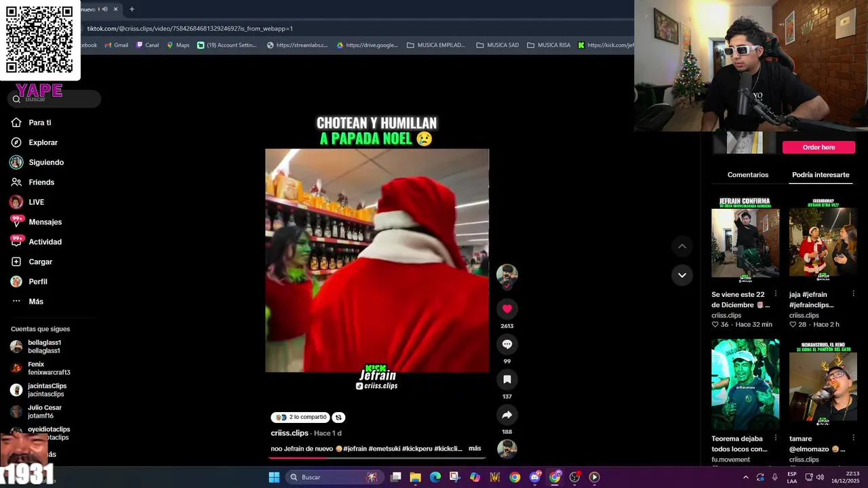Go to next video with down chevron

tap(682, 275)
